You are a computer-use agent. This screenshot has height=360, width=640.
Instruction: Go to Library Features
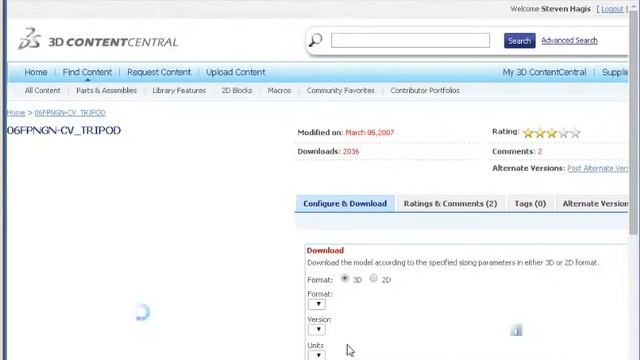click(179, 91)
